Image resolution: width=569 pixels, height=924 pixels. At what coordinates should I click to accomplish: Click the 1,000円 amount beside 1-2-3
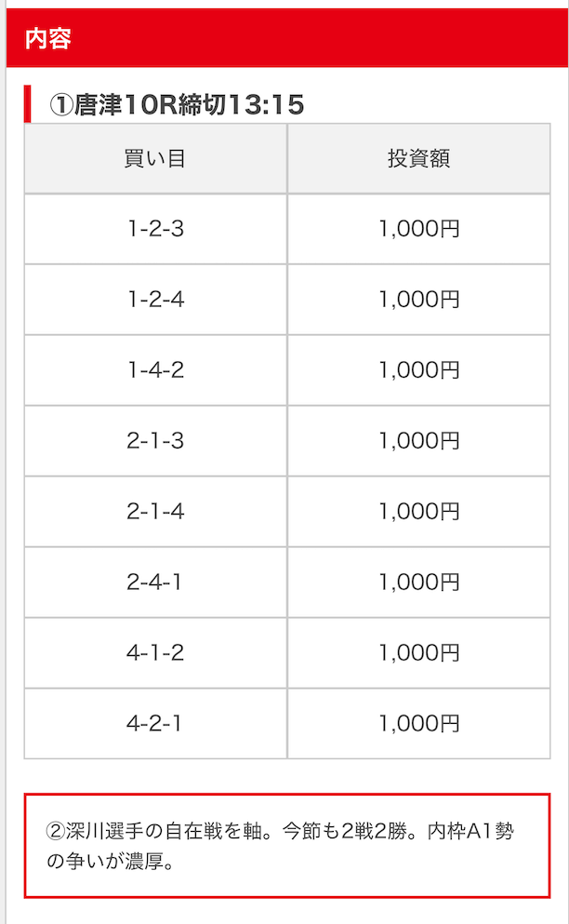tap(418, 229)
